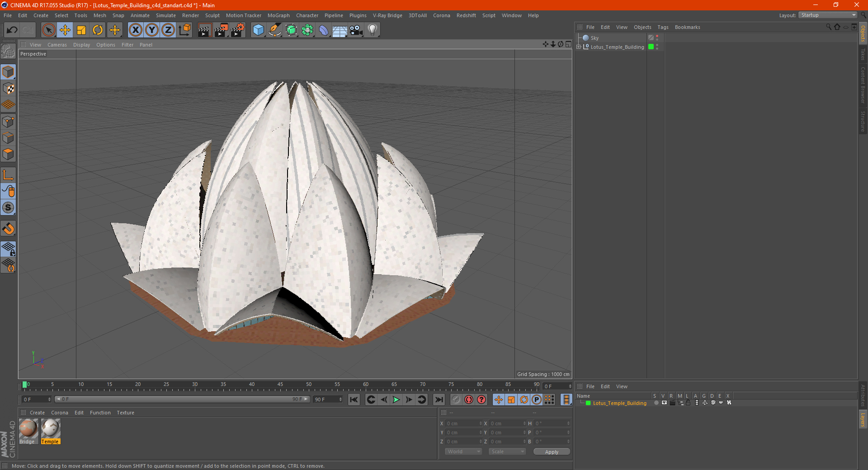Screen dimensions: 868x470
Task: Open Edit Render Settings icon
Action: coord(238,30)
